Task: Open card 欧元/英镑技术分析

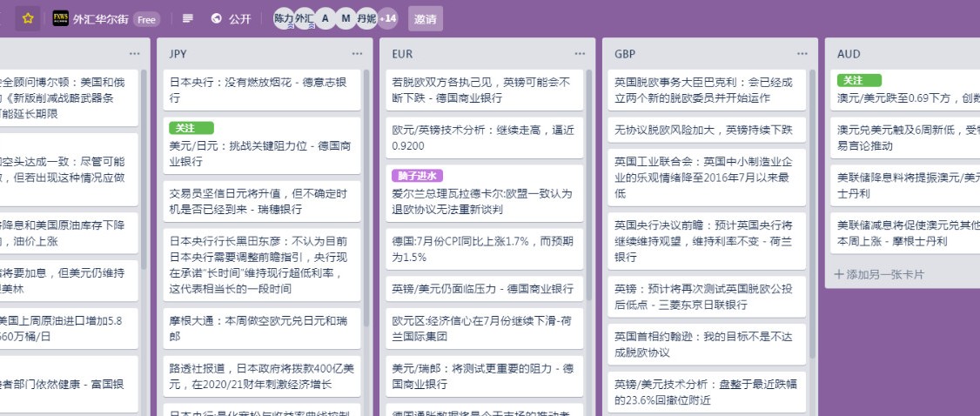Action: point(485,138)
